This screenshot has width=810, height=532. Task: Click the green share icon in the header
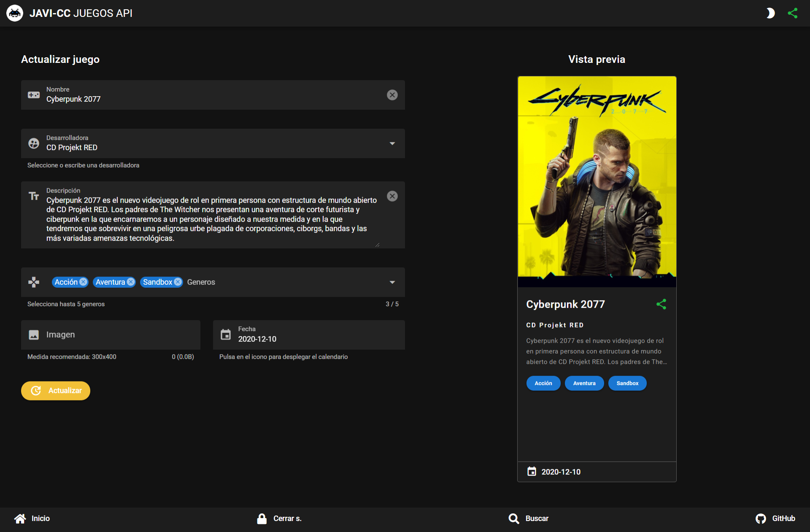[793, 13]
